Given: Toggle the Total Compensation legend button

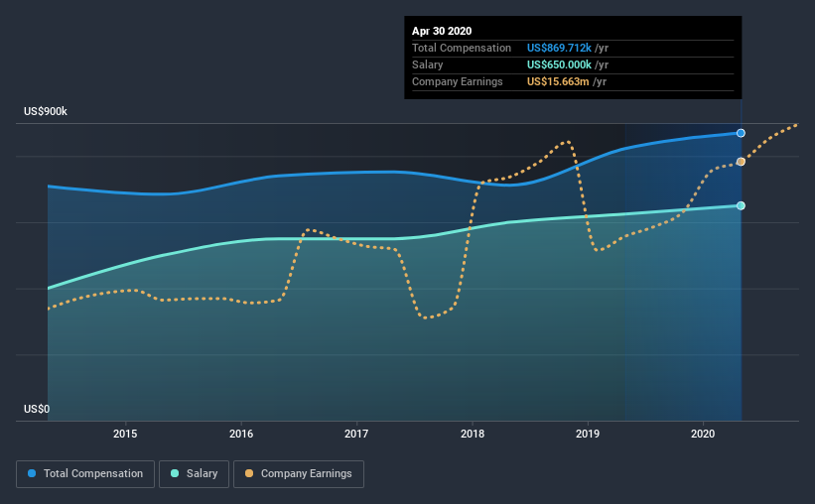Looking at the screenshot, I should pyautogui.click(x=85, y=474).
